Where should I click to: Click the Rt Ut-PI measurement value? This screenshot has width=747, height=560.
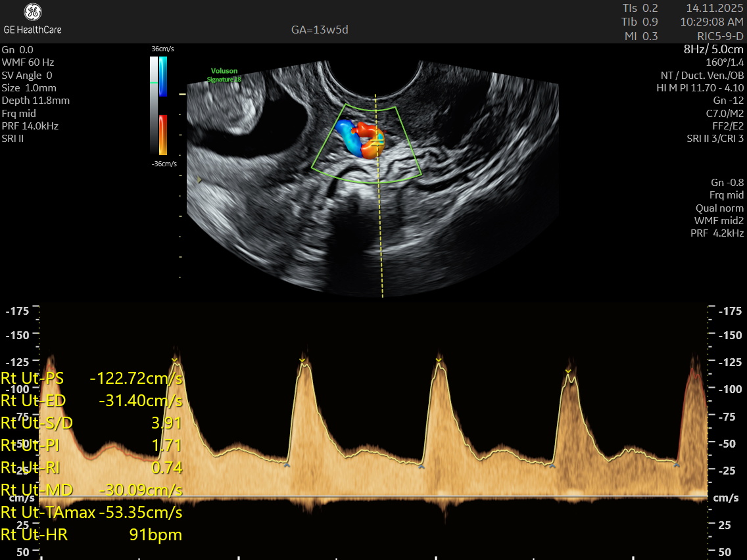coord(167,446)
